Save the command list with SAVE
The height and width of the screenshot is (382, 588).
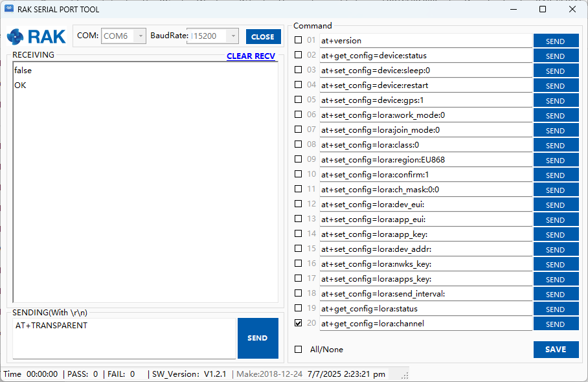click(556, 350)
